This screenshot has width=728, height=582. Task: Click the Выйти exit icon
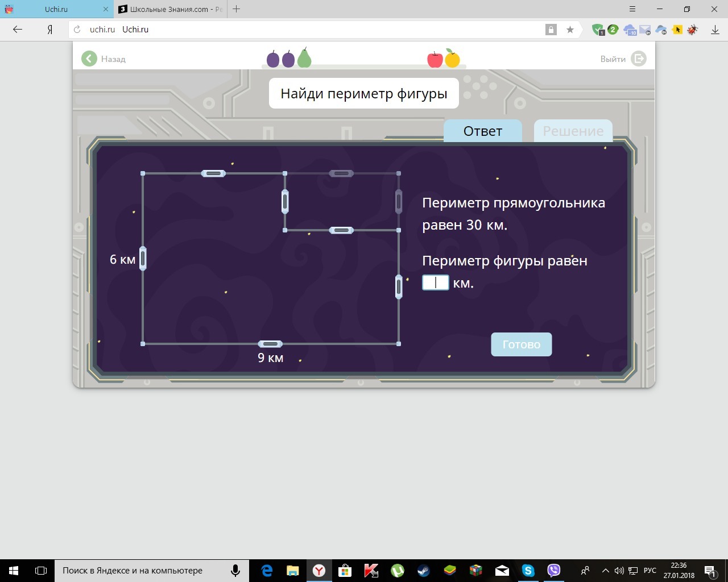point(639,59)
